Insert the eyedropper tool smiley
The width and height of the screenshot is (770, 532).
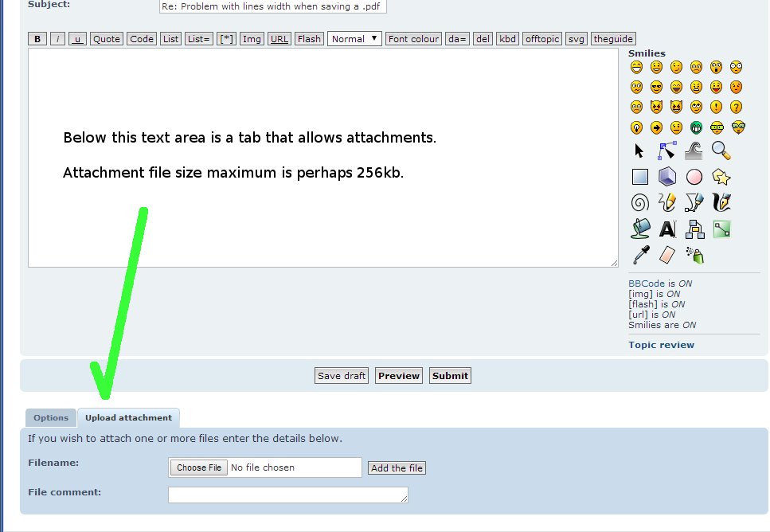click(x=639, y=256)
